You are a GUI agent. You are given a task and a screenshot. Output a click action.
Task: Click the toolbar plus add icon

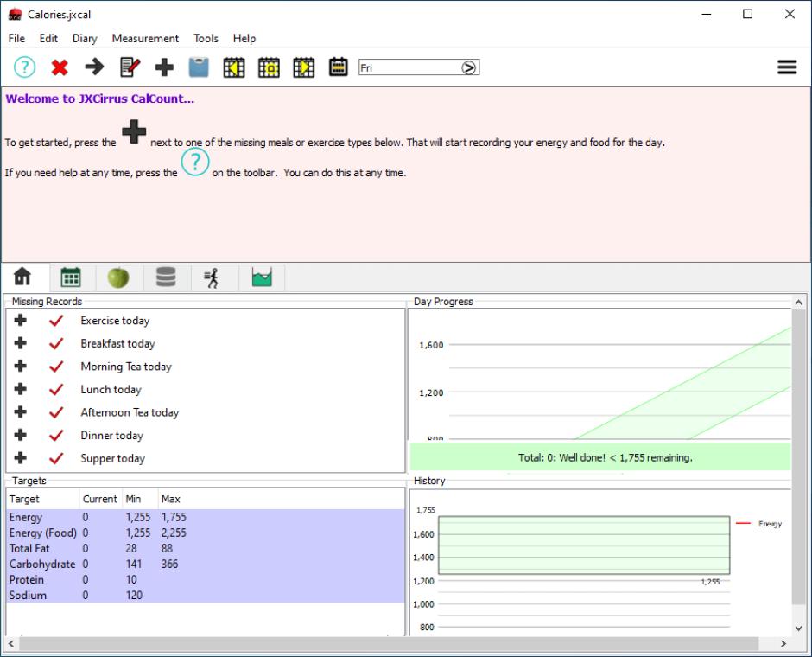tap(164, 67)
